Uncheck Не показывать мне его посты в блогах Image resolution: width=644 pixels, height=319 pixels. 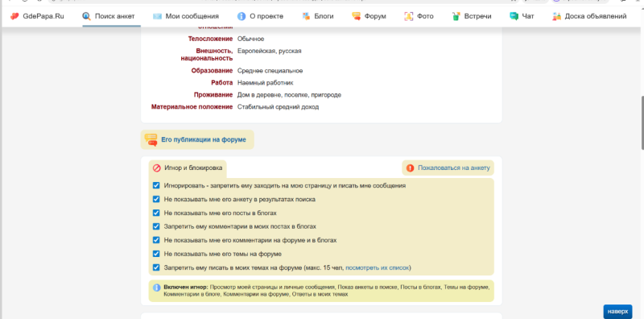(x=156, y=213)
